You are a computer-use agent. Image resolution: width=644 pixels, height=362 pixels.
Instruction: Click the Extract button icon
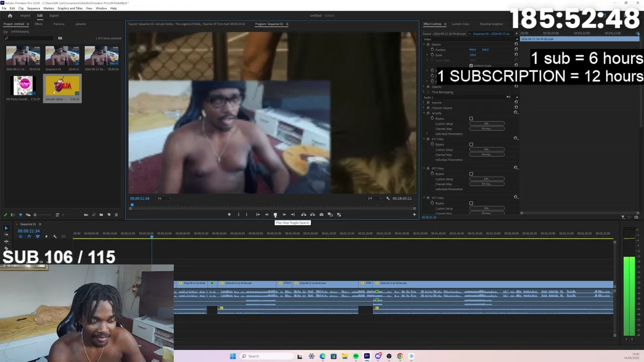point(312,215)
